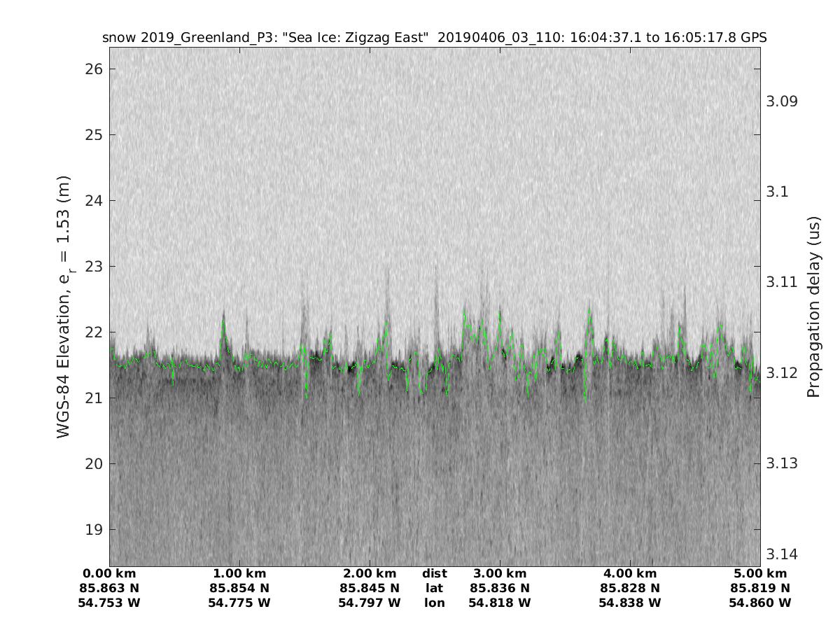Click the 54.838 W longitude label
The image size is (840, 630).
[630, 603]
